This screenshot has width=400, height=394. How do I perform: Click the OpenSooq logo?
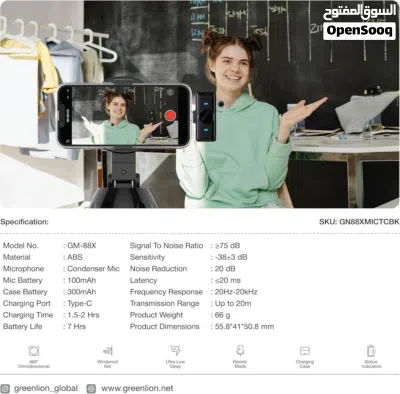(359, 31)
